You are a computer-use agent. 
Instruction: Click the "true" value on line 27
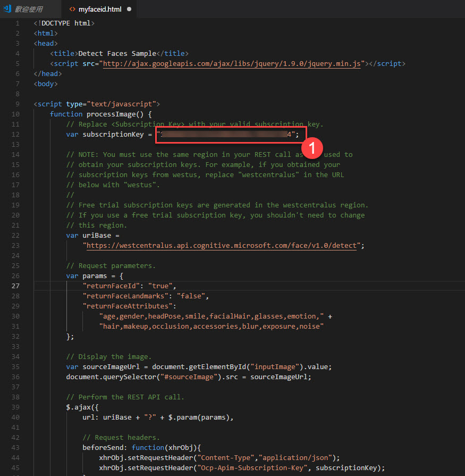(160, 286)
